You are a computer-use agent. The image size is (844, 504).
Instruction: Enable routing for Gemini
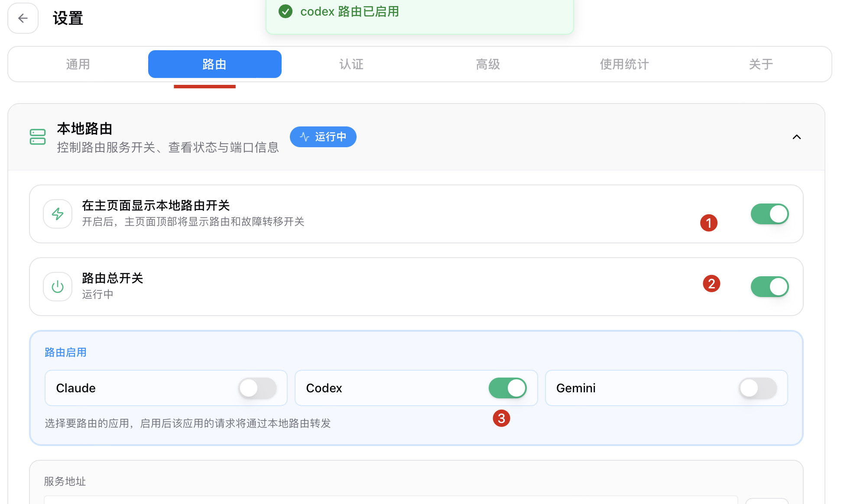tap(758, 388)
